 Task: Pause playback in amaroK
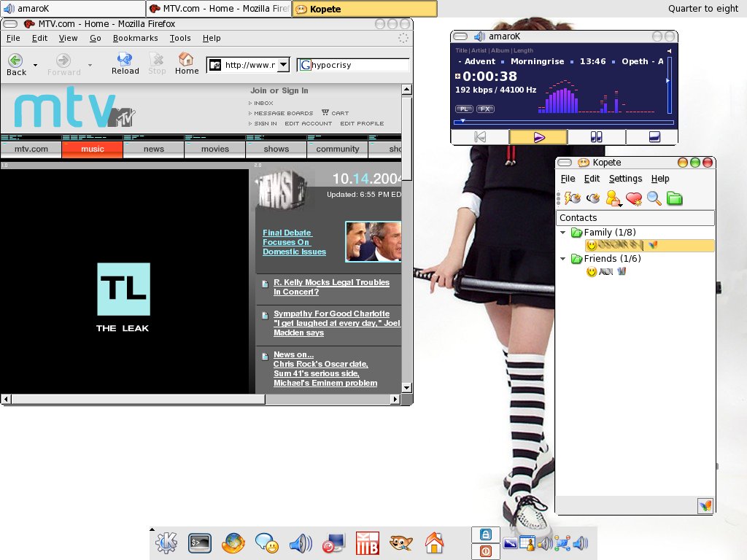tap(596, 137)
